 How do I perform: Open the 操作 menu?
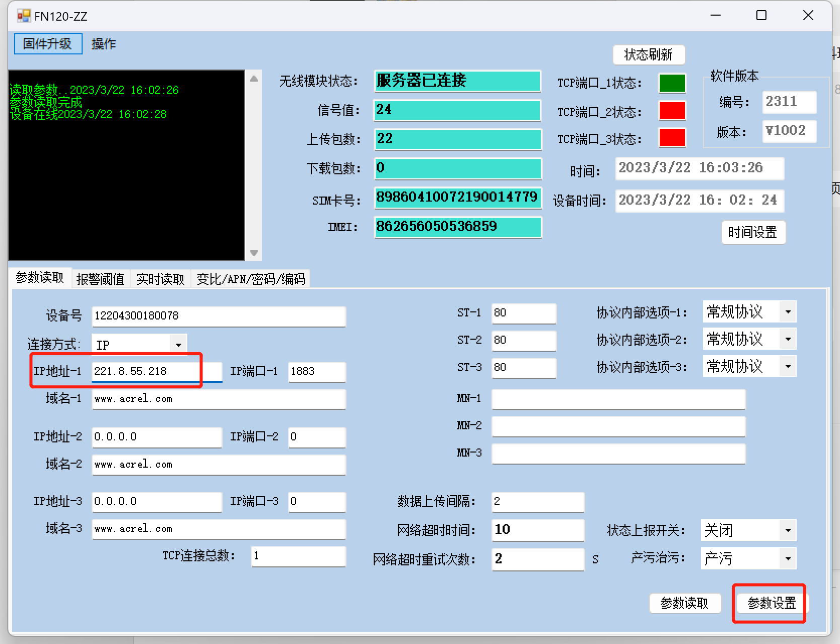(x=103, y=44)
